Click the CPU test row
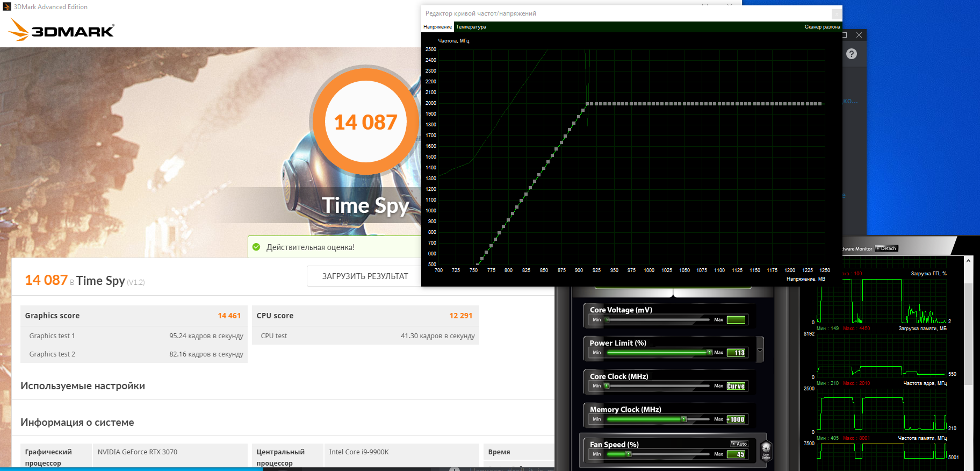This screenshot has height=471, width=980. coord(366,336)
